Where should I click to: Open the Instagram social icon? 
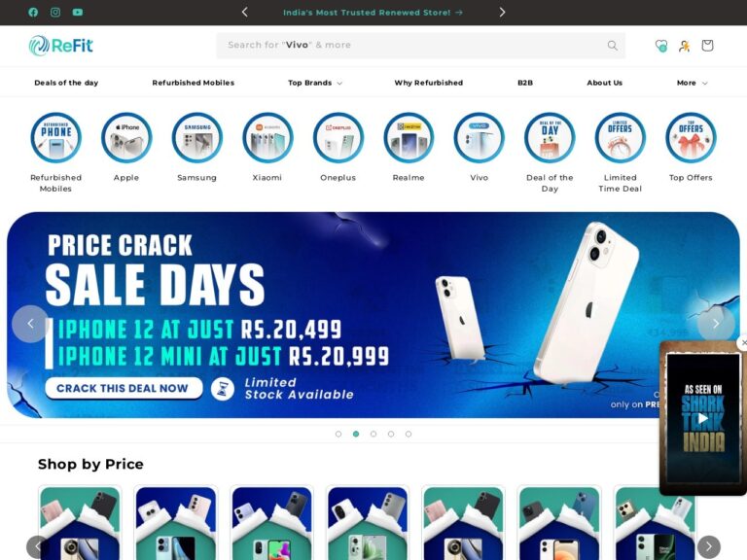tap(55, 13)
